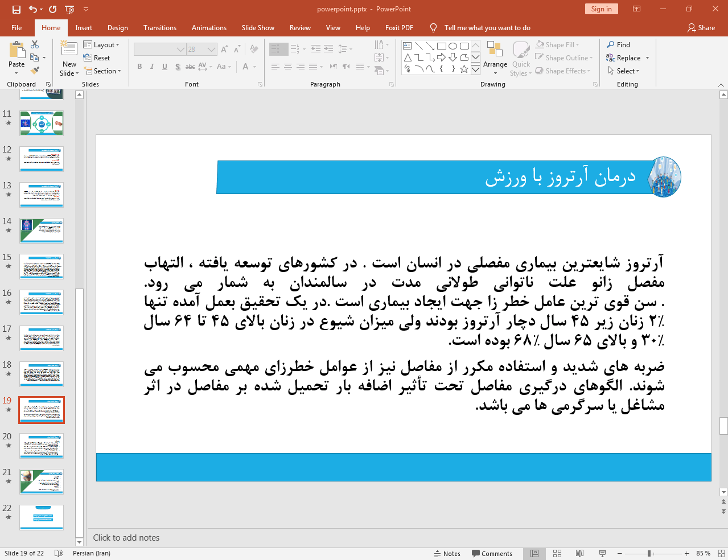Screen dimensions: 728x560
Task: Start Slide Show from status bar icon
Action: click(602, 553)
